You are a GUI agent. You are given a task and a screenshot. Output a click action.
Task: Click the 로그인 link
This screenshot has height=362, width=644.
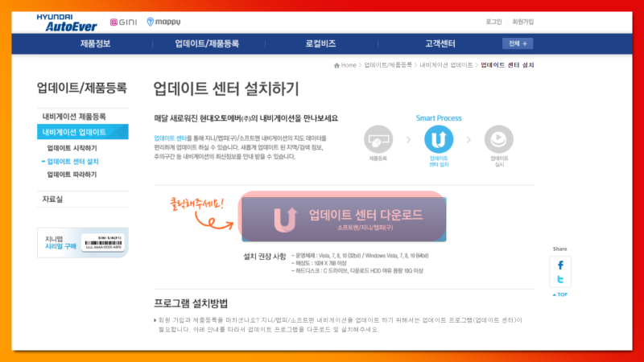pos(493,22)
